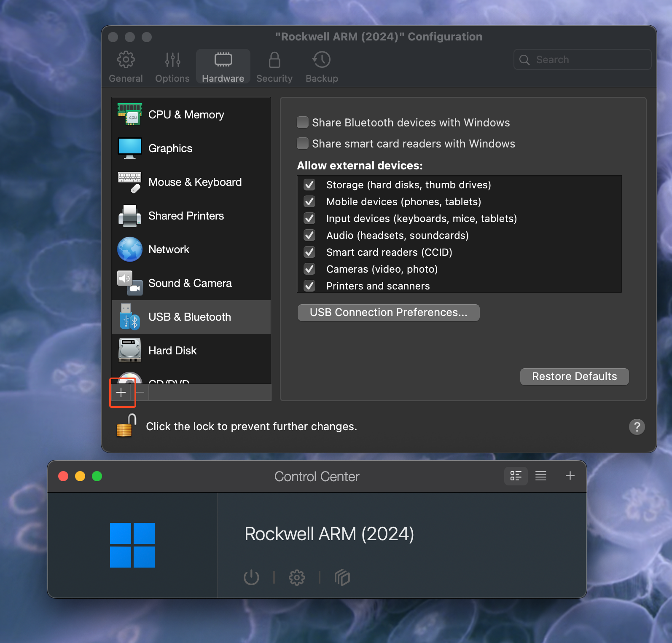Select the Hard Disk item
This screenshot has width=672, height=643.
coord(191,351)
